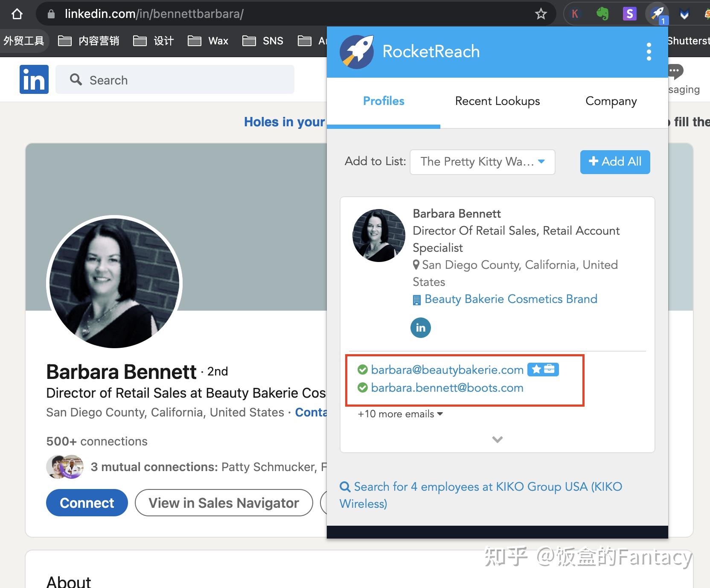Click the mutual connections avatars

tap(65, 467)
